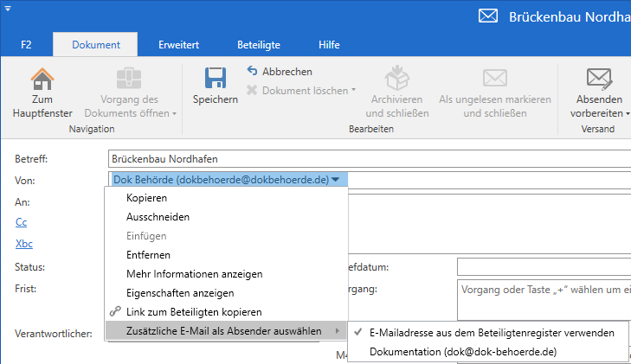The image size is (631, 364).
Task: Expand the Dok Behörde sender dropdown arrow
Action: [x=335, y=180]
